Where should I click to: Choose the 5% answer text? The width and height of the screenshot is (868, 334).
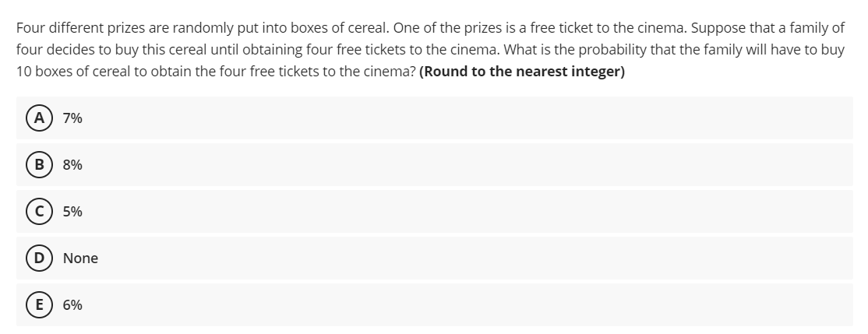[72, 212]
